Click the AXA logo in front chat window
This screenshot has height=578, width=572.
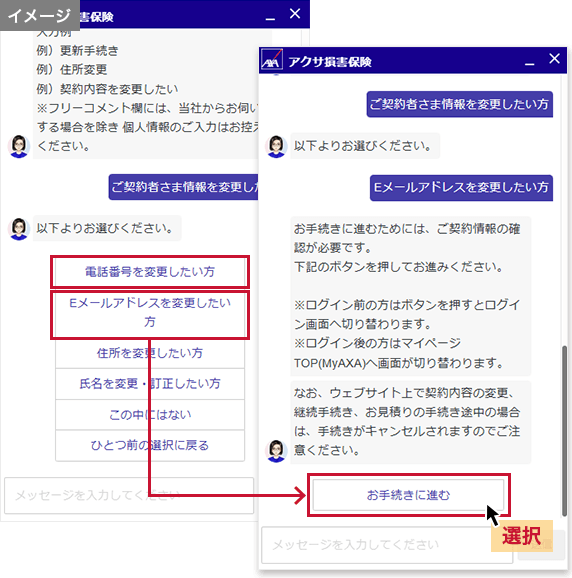272,60
